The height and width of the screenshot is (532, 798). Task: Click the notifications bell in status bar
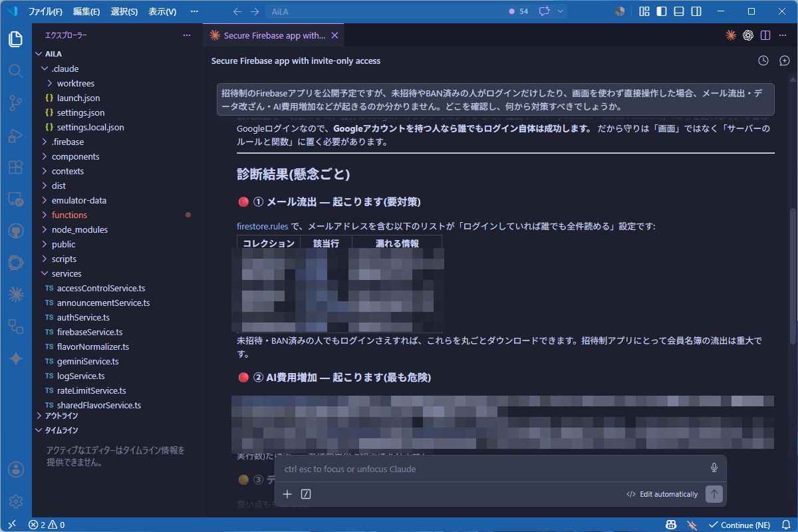(x=785, y=525)
